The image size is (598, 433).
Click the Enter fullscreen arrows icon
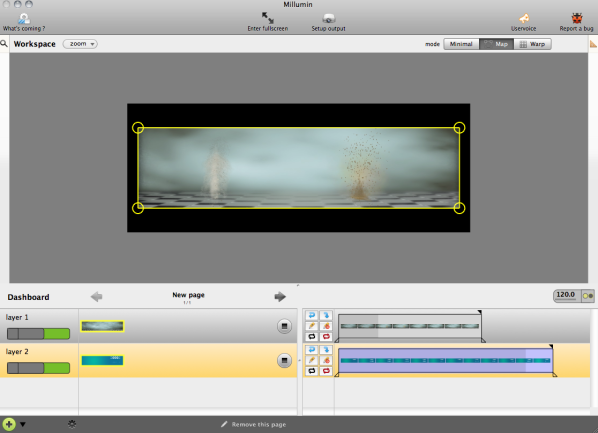coord(267,18)
